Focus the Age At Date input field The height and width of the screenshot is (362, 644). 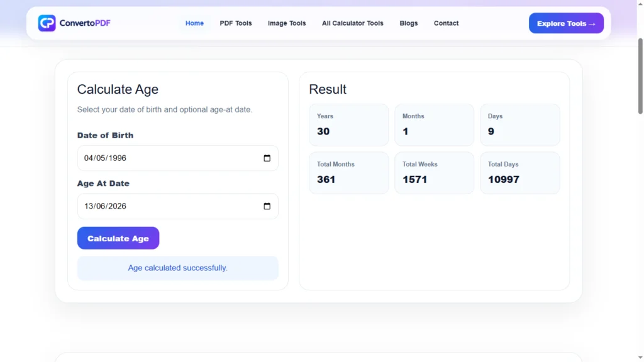(x=178, y=206)
